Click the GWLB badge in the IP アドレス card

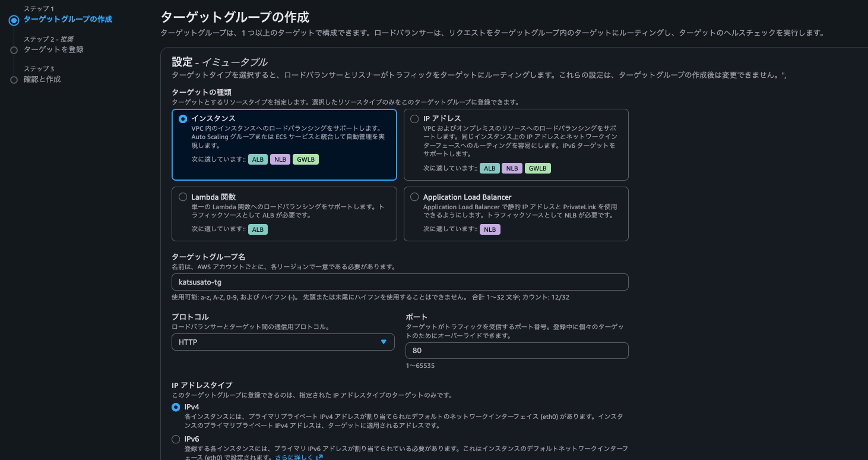pyautogui.click(x=537, y=168)
